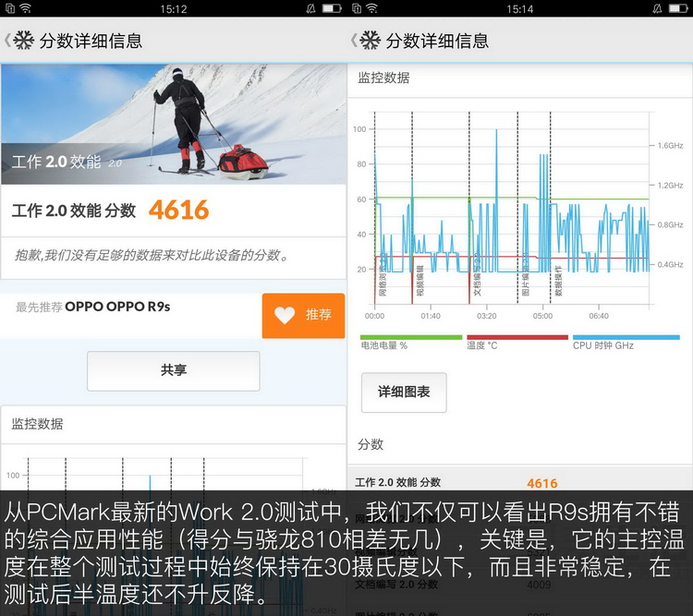Tap the back arrow on right screen header
693x616 pixels.
[x=354, y=41]
